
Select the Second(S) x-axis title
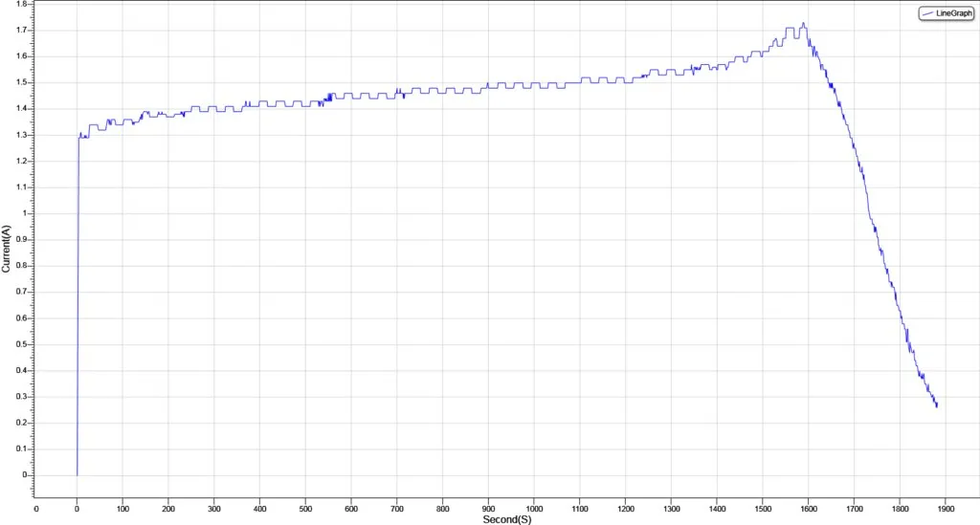(507, 519)
